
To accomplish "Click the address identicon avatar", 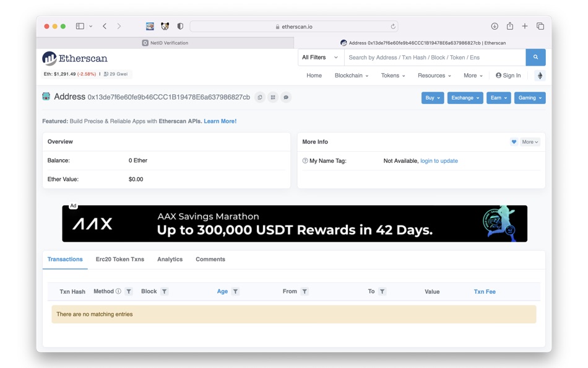I will click(x=46, y=97).
